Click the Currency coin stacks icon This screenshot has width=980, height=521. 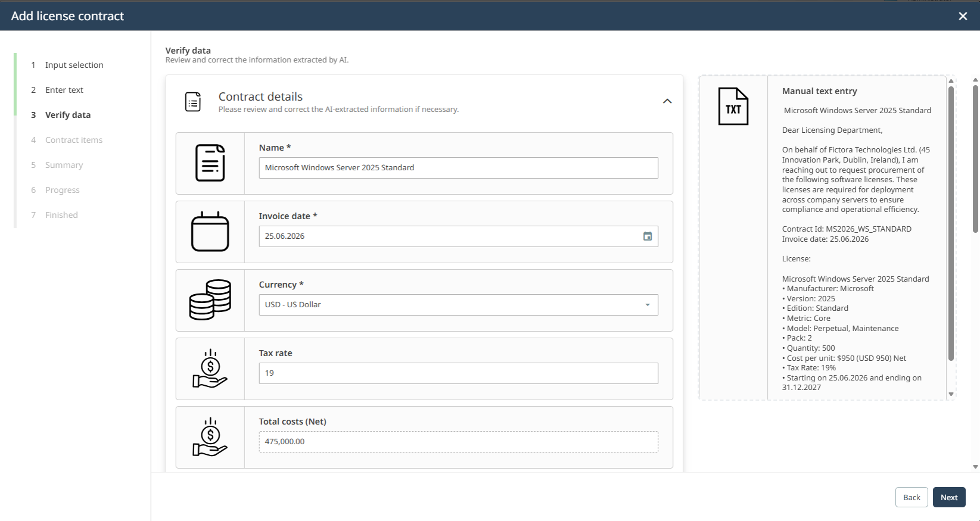coord(210,300)
